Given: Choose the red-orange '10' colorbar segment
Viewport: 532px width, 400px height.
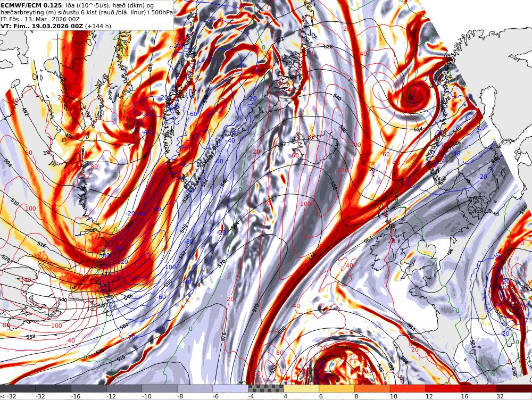Looking at the screenshot, I should (x=408, y=388).
